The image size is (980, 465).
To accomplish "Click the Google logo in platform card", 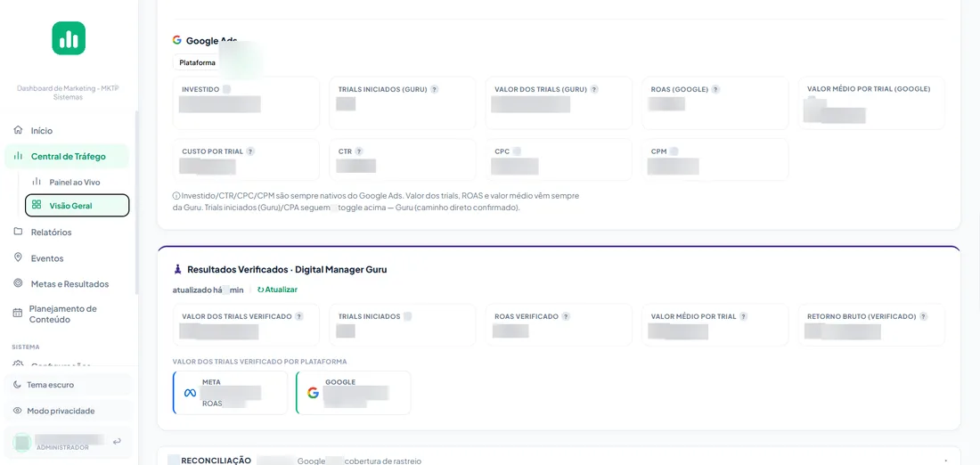I will (x=313, y=393).
